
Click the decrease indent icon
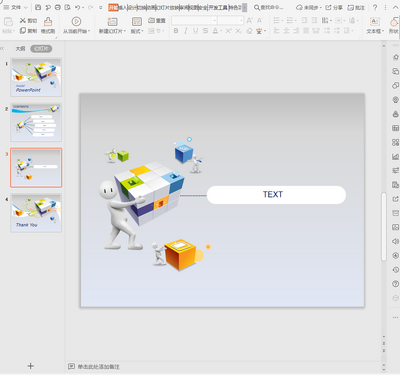pyautogui.click(x=304, y=21)
